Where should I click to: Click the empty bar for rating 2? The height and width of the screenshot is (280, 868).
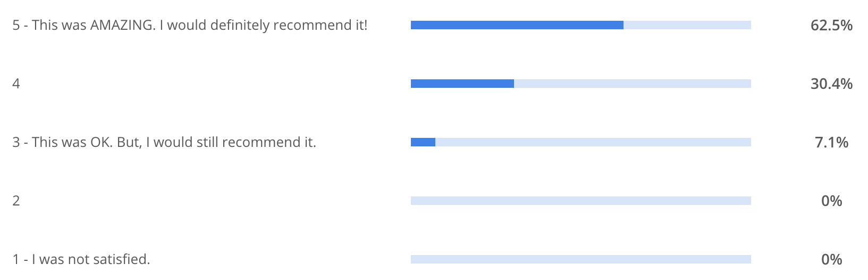pos(580,201)
